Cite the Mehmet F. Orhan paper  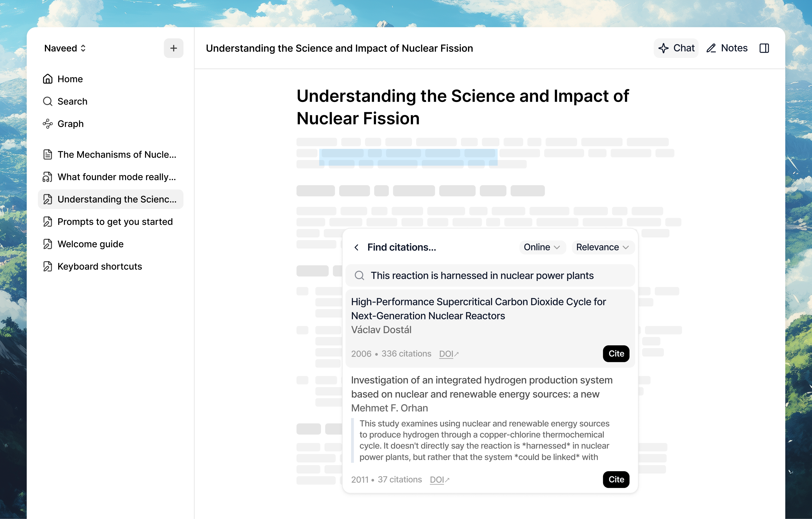point(616,479)
